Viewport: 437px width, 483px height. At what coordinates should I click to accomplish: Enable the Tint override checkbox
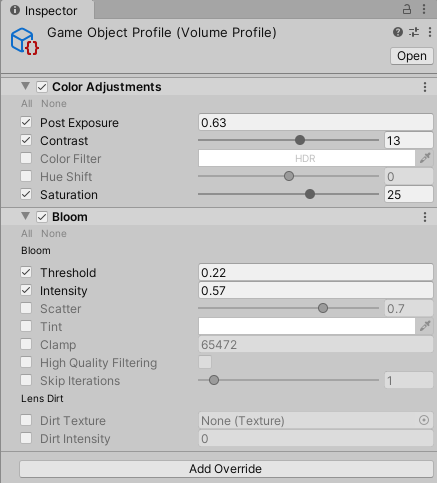[26, 326]
